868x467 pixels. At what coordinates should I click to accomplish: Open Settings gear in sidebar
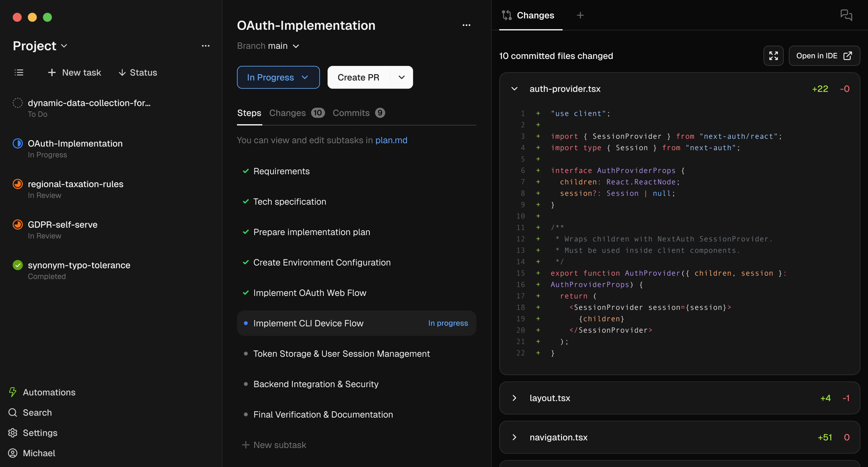pos(40,433)
